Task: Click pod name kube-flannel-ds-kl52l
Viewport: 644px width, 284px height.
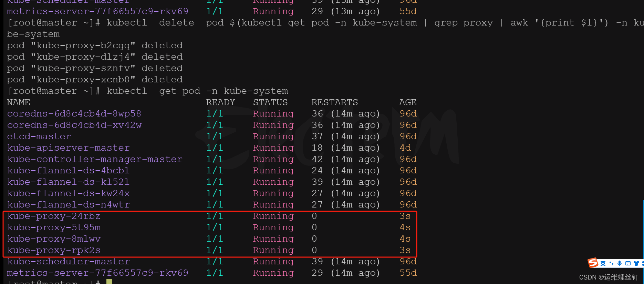Action: [x=68, y=182]
